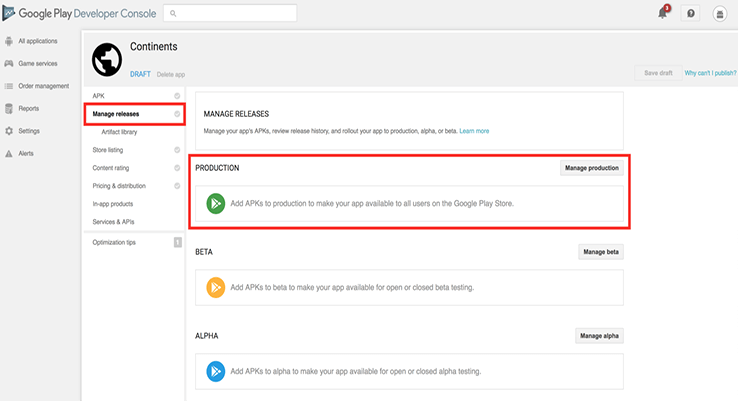Click the green Production Play icon

[216, 203]
